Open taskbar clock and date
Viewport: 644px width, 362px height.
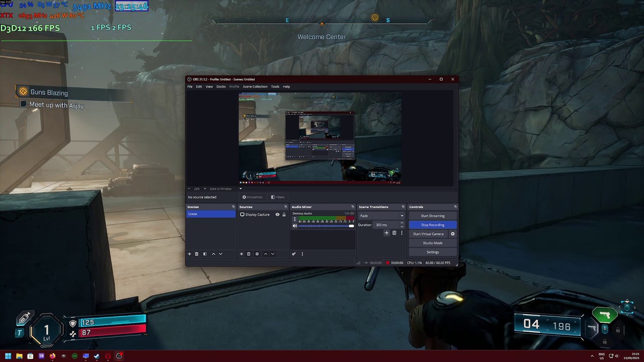point(631,356)
